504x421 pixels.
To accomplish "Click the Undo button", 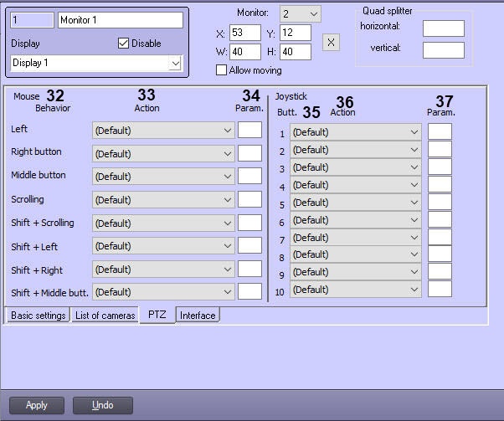I will 102,405.
